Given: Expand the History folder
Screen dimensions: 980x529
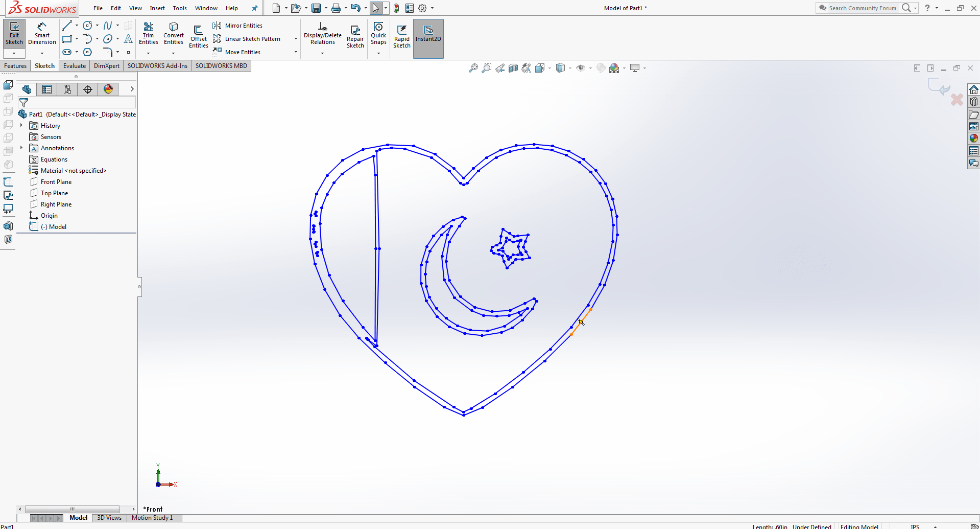Looking at the screenshot, I should [21, 125].
